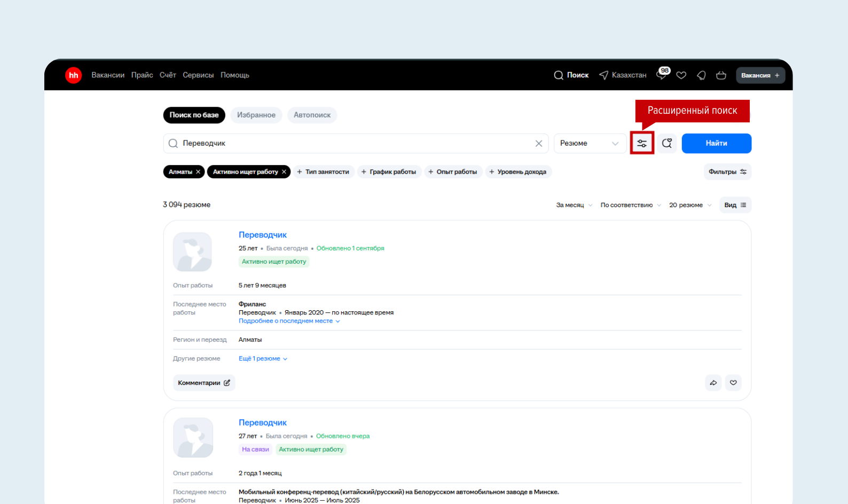Click Обновлено 1 сентября text
This screenshot has height=504, width=848.
(x=350, y=248)
